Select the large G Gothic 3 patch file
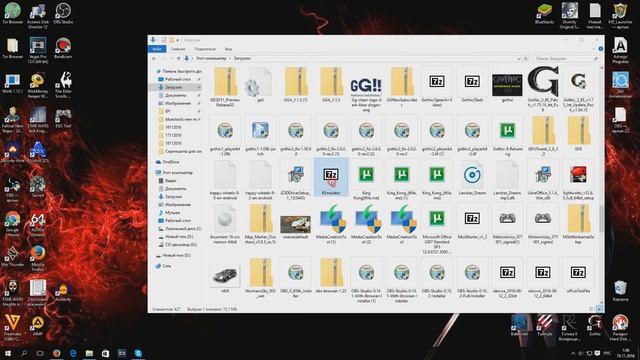 click(543, 89)
